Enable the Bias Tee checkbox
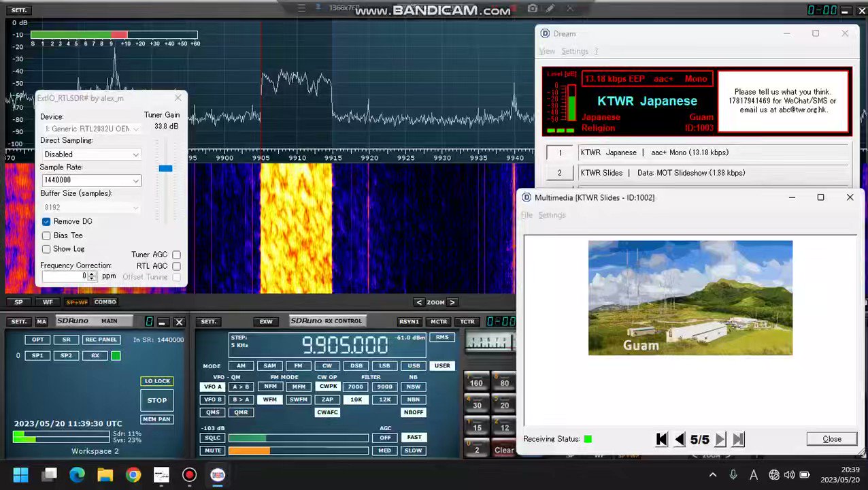Screen dimensions: 868x490 46,235
